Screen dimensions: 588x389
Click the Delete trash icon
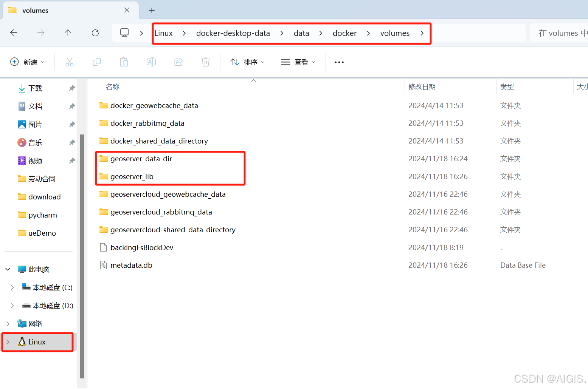(206, 62)
